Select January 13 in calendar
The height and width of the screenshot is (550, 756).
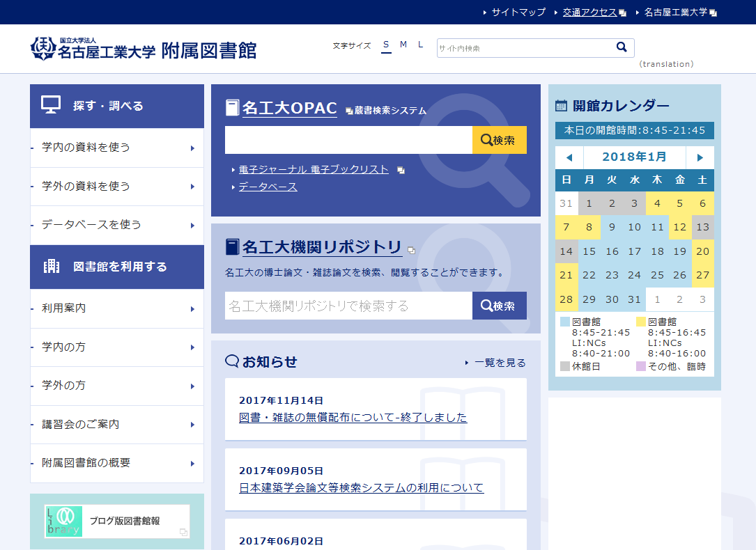(x=702, y=227)
